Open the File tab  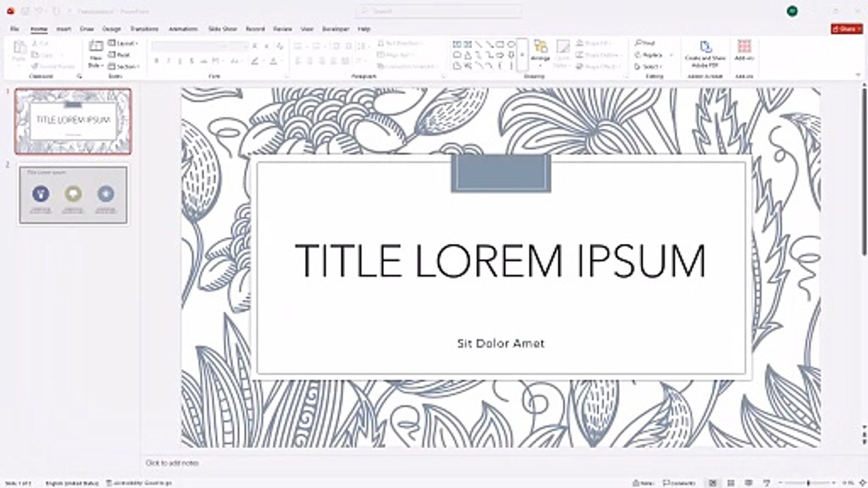coord(15,29)
